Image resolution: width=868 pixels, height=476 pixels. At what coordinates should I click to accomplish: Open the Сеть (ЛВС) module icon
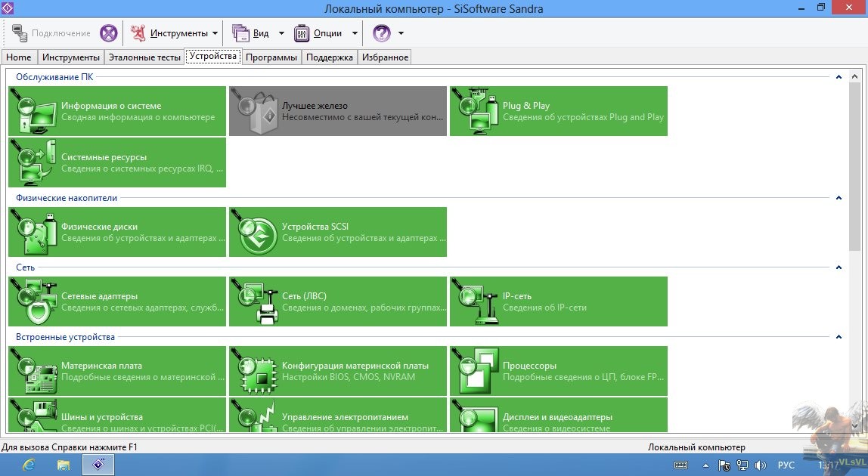point(255,301)
